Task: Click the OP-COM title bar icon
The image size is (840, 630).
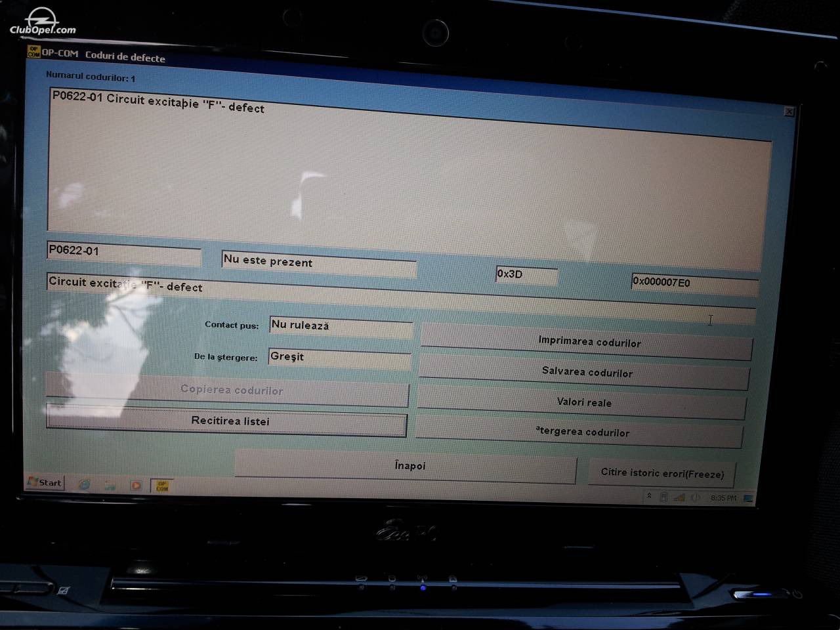Action: 33,51
